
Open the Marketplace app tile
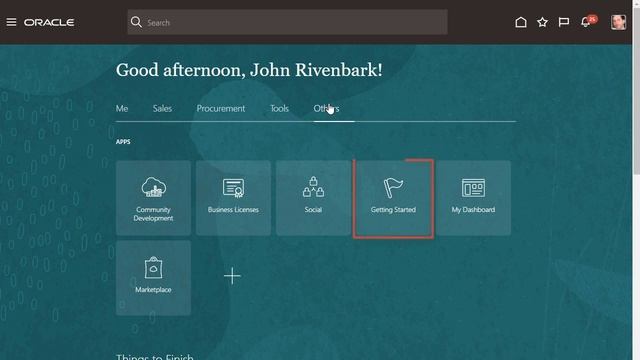[x=153, y=278]
